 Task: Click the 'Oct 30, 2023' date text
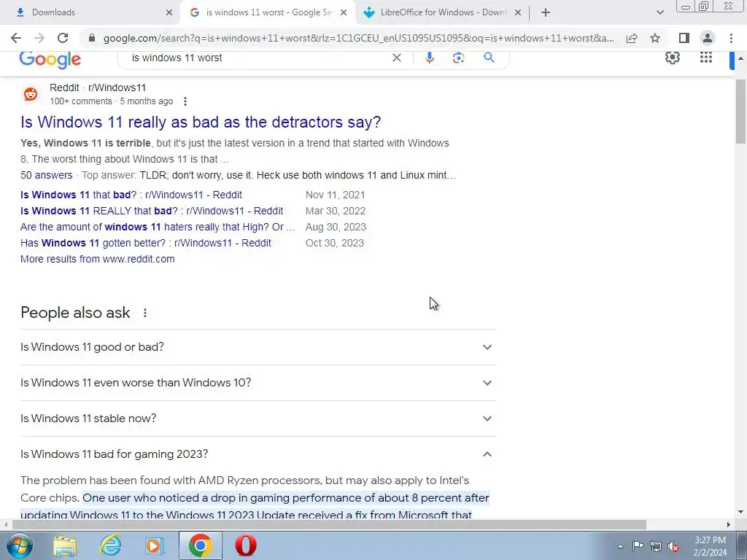pyautogui.click(x=334, y=244)
